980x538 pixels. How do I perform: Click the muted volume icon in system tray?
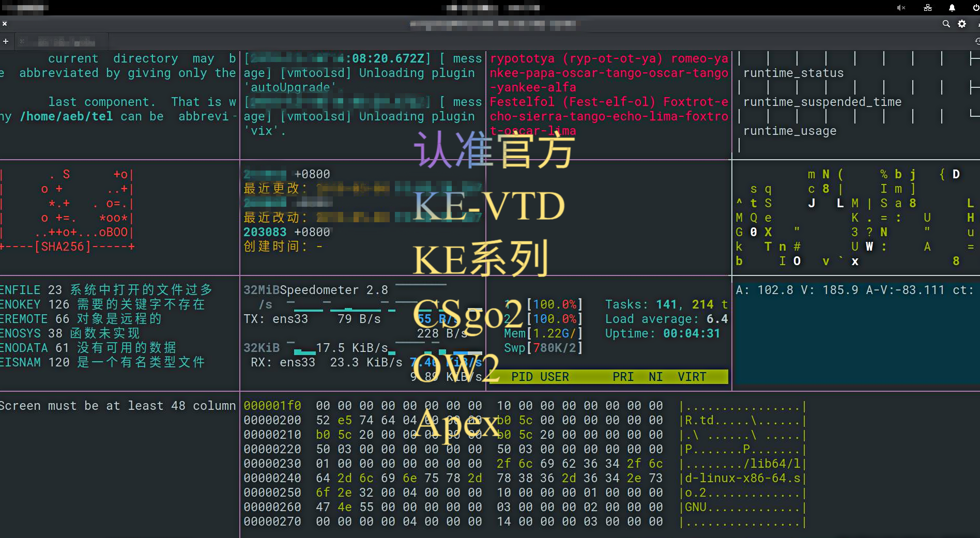(x=901, y=8)
